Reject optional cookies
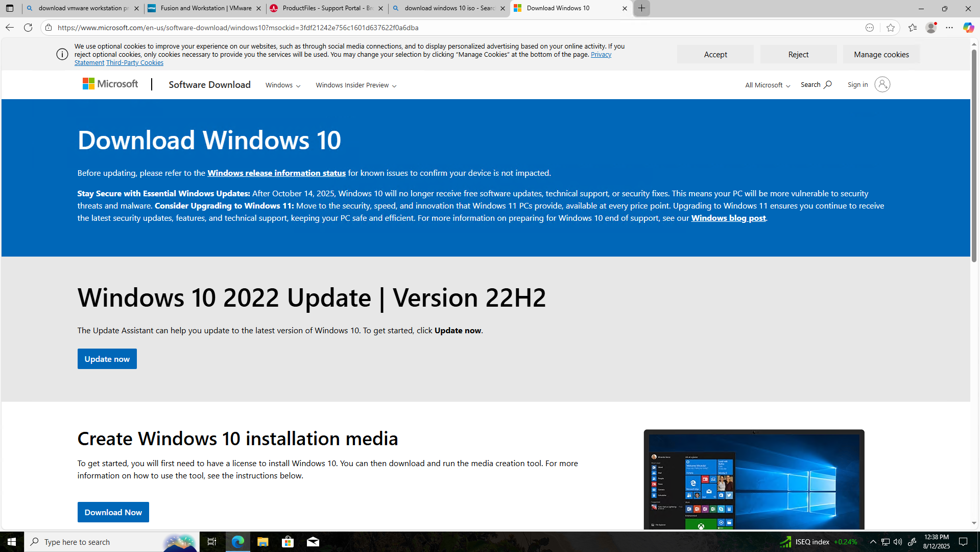 (798, 54)
